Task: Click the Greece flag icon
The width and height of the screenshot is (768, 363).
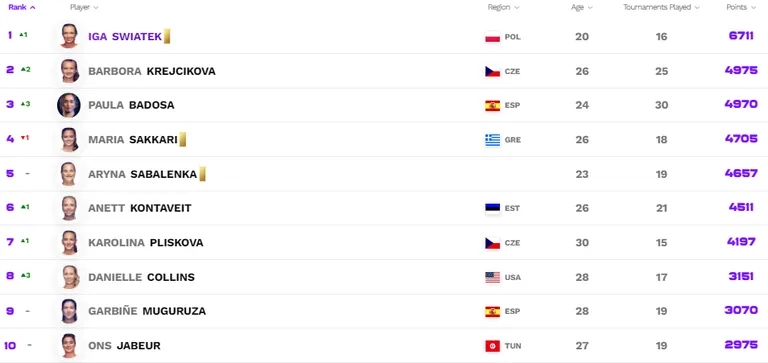Action: tap(493, 140)
